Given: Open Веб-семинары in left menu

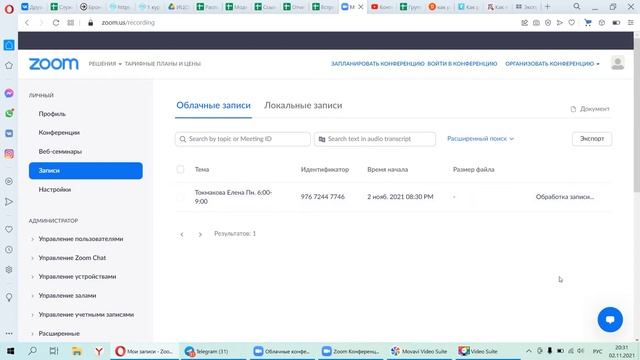Looking at the screenshot, I should click(60, 151).
